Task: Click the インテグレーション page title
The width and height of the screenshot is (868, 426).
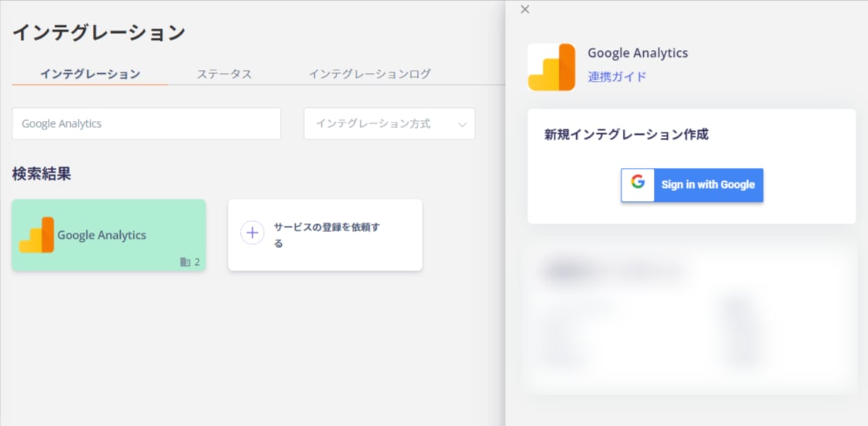Action: pyautogui.click(x=99, y=32)
